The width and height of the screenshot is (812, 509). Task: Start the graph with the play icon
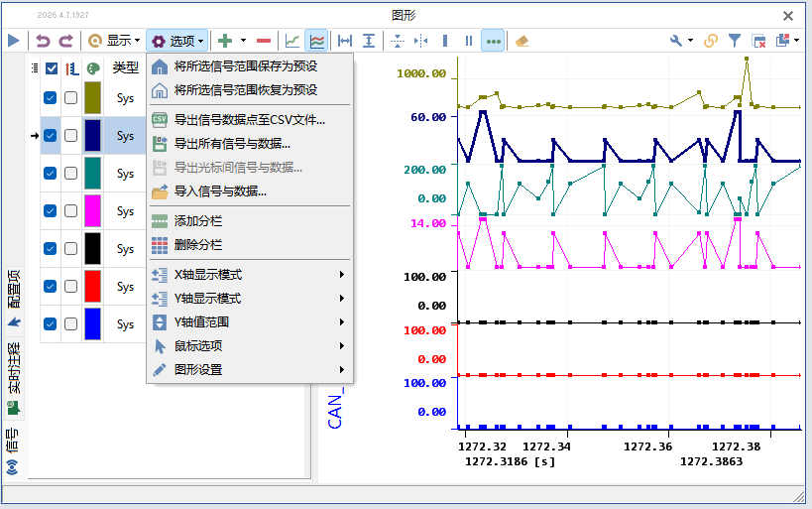pyautogui.click(x=14, y=41)
